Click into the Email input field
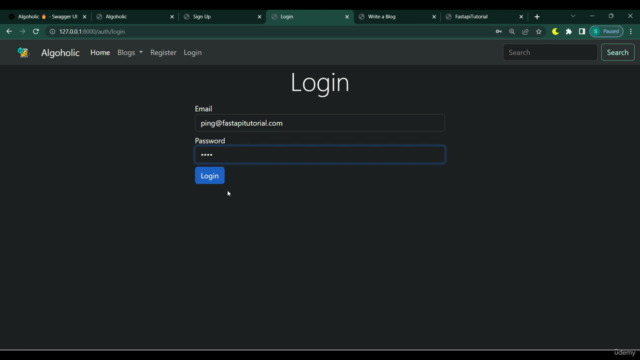The height and width of the screenshot is (360, 640). tap(320, 123)
